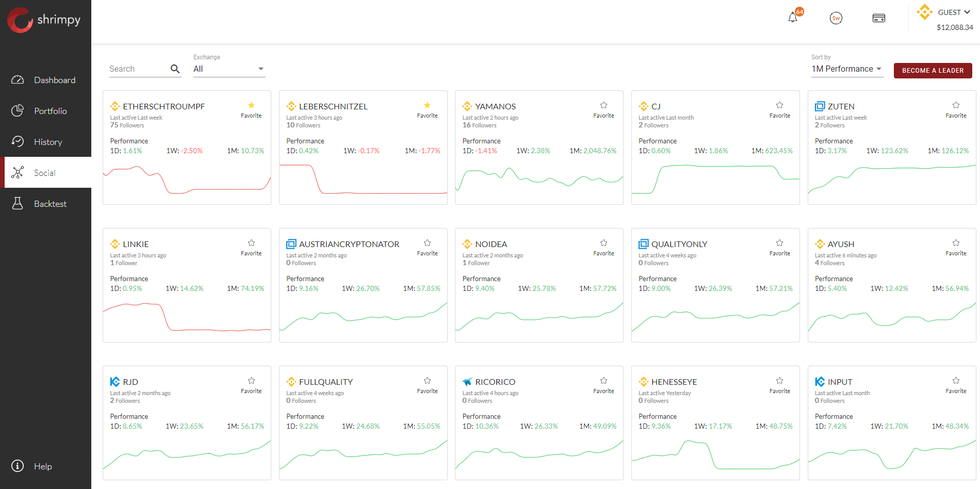Click exchange icon beside AUSTRIANCRYPTONATOR

click(x=291, y=244)
